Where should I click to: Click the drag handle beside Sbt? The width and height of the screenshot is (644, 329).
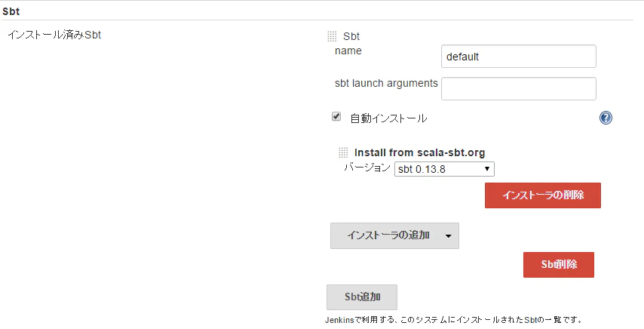tap(332, 36)
